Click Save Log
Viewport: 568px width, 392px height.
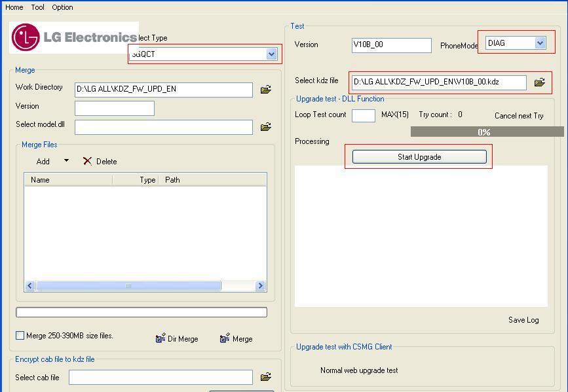[523, 320]
